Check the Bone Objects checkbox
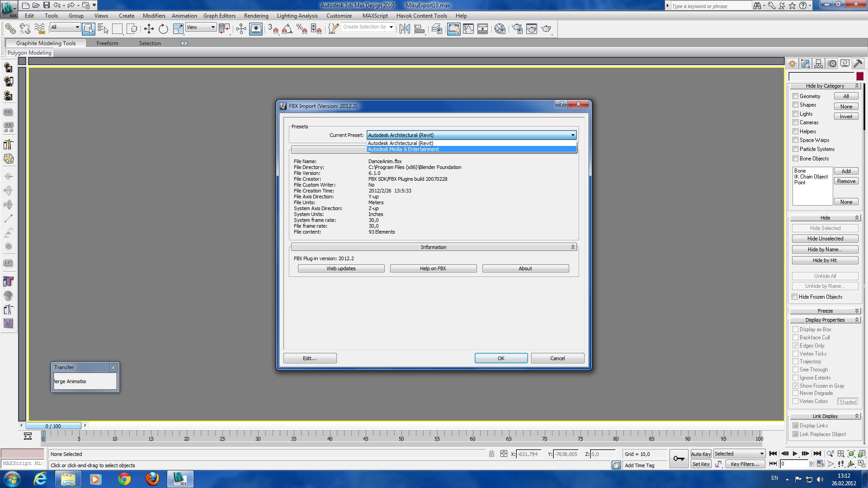868x488 pixels. (795, 159)
